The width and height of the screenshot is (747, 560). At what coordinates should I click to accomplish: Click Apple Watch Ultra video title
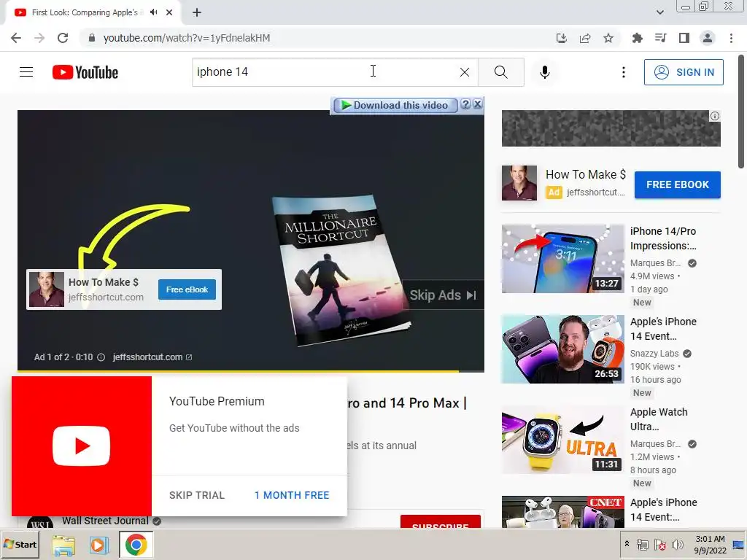pyautogui.click(x=659, y=419)
